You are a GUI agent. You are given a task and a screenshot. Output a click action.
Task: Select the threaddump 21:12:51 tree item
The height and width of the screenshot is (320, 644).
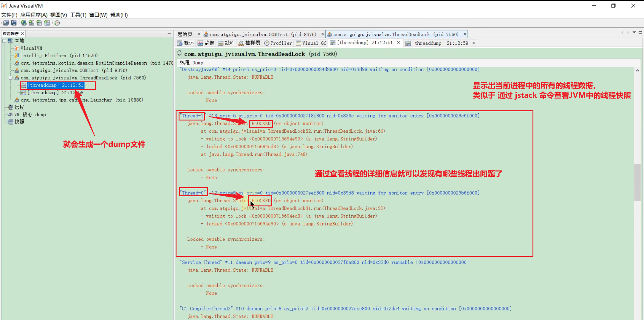[x=55, y=85]
